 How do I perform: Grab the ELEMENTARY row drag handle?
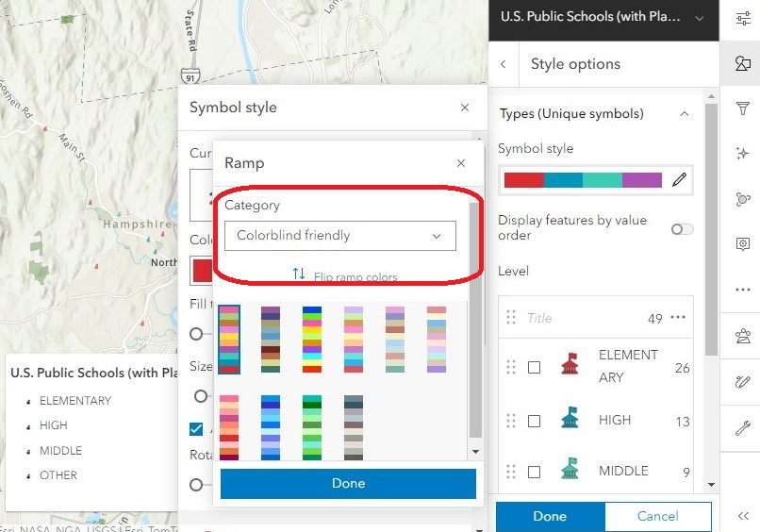(x=511, y=367)
